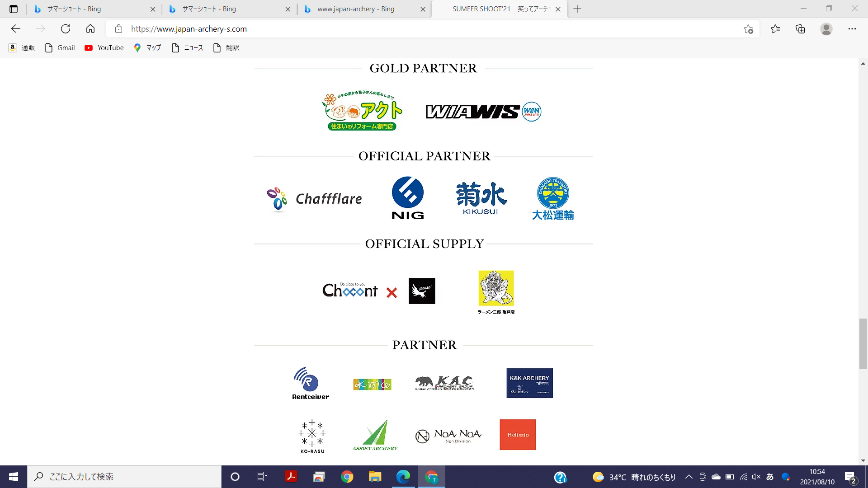Open a new browser tab

(577, 9)
